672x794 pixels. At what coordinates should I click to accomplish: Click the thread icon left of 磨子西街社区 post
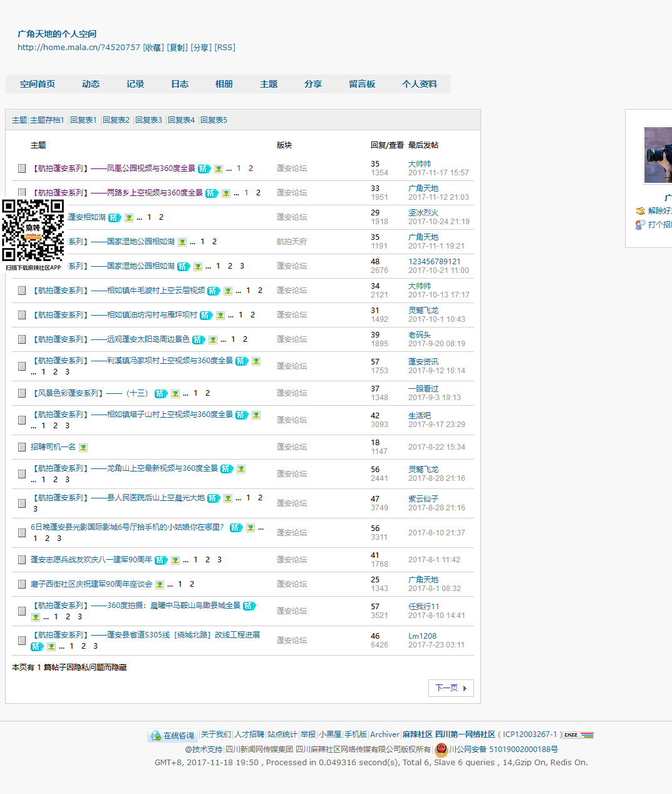21,584
